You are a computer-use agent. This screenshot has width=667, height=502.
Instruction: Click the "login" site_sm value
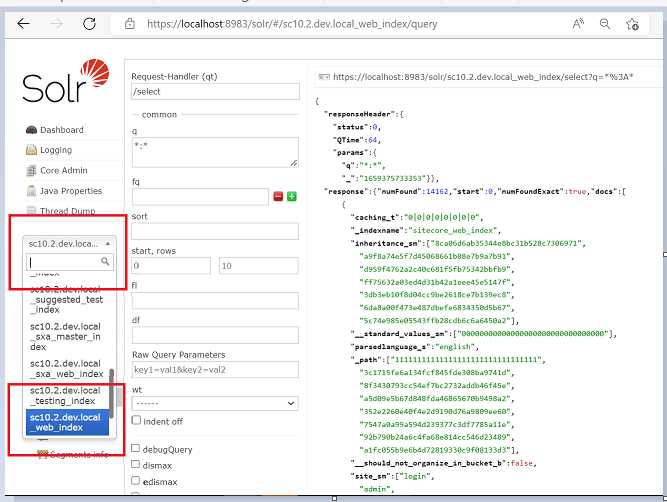point(415,476)
